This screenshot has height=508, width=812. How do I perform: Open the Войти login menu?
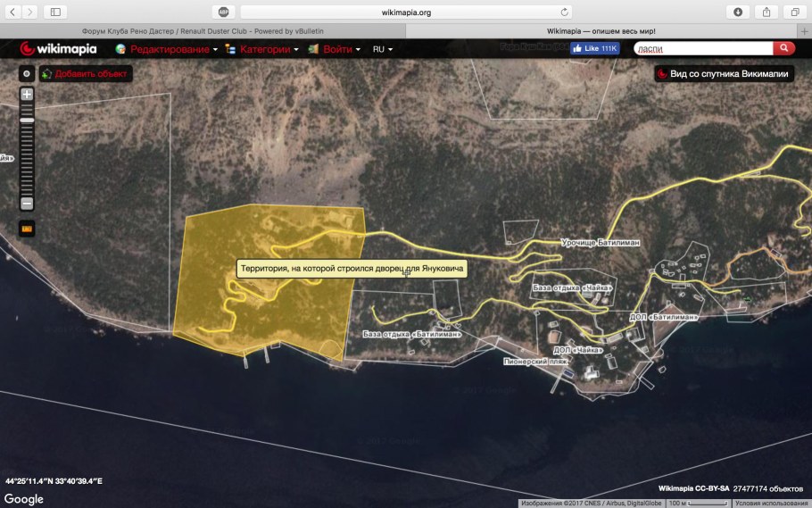pyautogui.click(x=336, y=49)
